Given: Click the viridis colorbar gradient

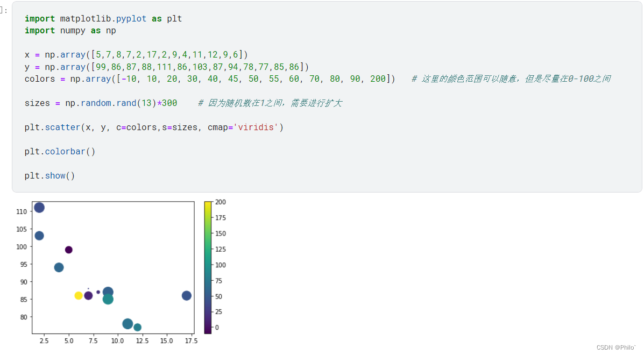Looking at the screenshot, I should click(208, 267).
